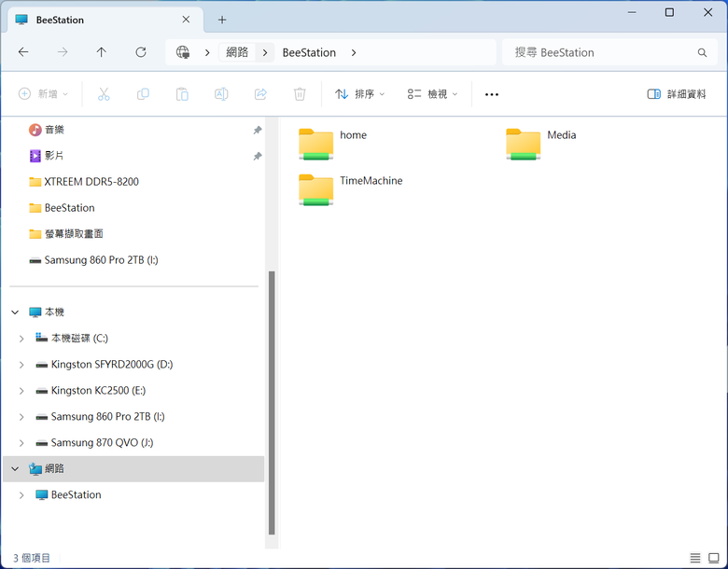Viewport: 728px width, 569px height.
Task: Expand chevron after BeeStation in breadcrumb
Action: point(354,52)
